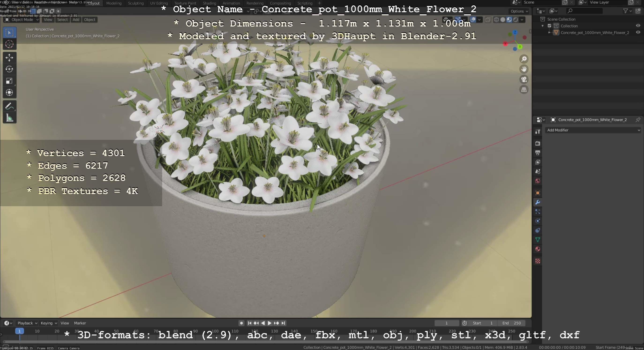Switch to the Shading workspace tab

pos(209,3)
